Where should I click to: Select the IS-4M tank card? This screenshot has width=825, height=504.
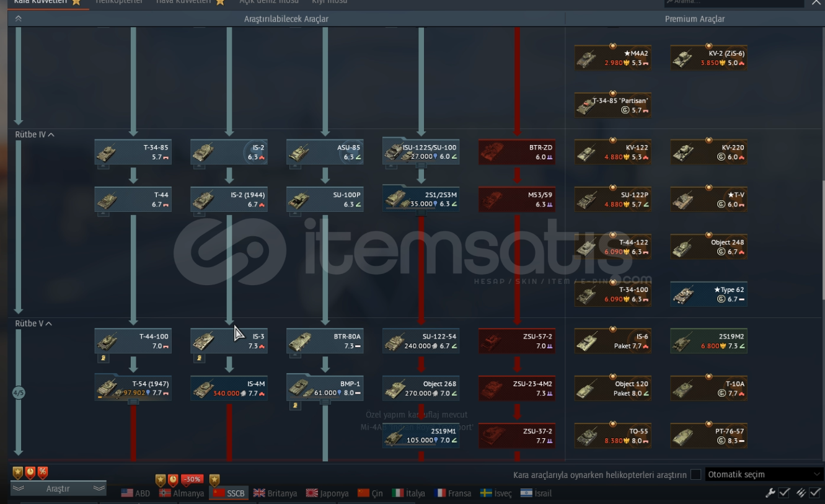(x=229, y=388)
